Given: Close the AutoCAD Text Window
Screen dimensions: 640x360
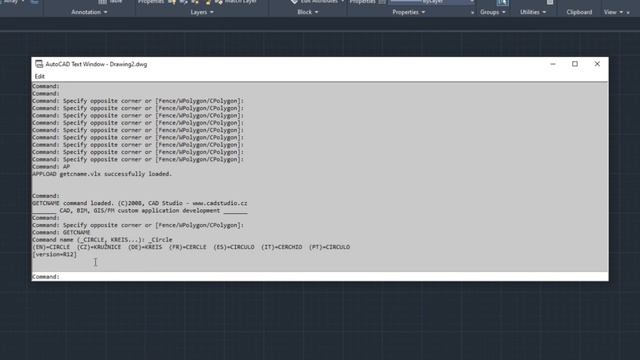Looking at the screenshot, I should click(x=597, y=64).
